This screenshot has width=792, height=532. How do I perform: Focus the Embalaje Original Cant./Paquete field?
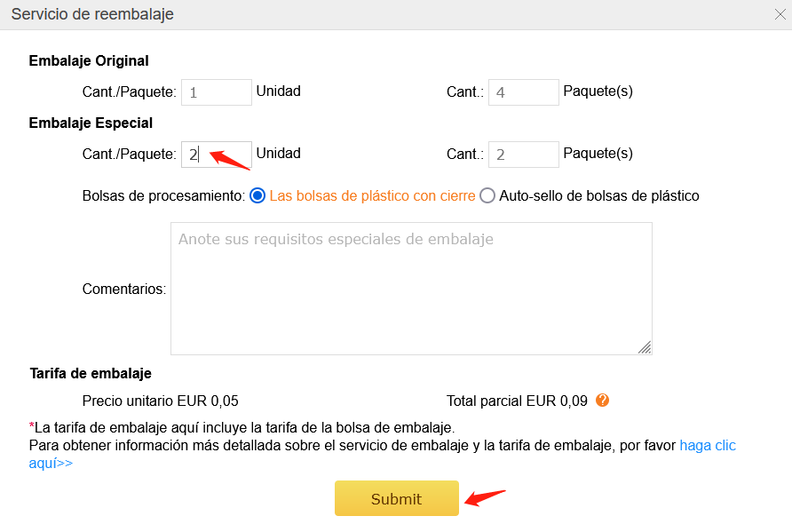point(217,92)
